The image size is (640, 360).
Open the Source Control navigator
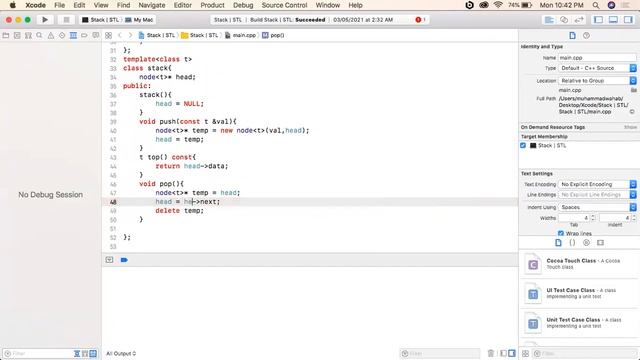(x=17, y=36)
